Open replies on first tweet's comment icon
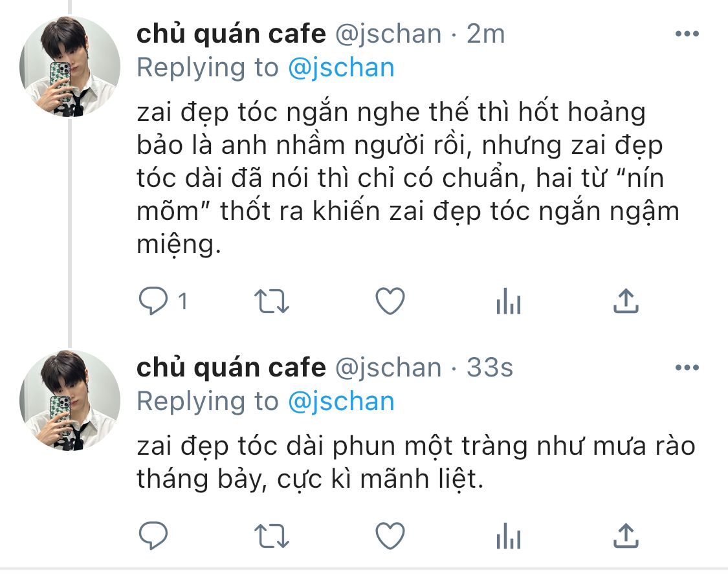Screen dimensions: 728x579 click(x=153, y=301)
